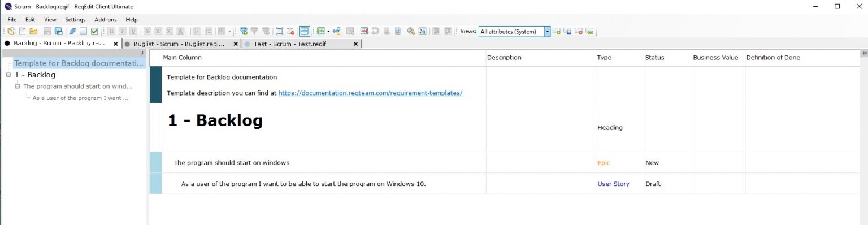Click the green insert column icon
The width and height of the screenshot is (868, 225).
tap(320, 31)
